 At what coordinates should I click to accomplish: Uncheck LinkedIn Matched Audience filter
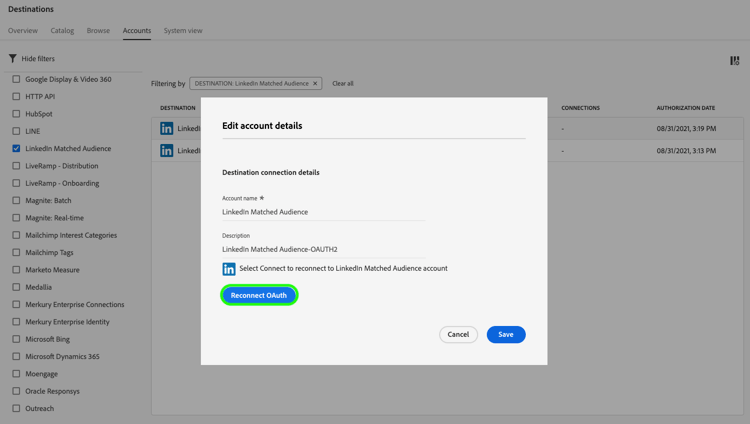(16, 148)
